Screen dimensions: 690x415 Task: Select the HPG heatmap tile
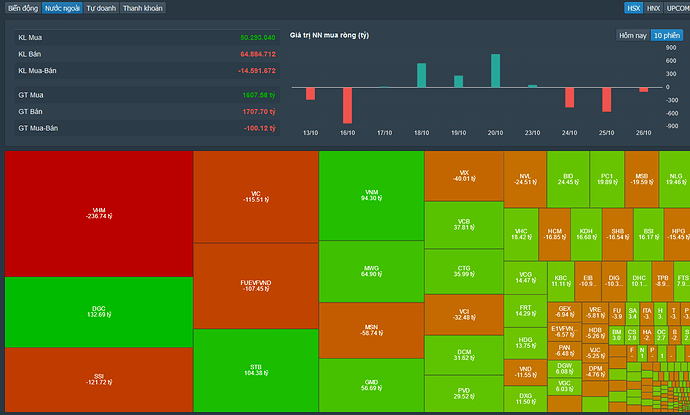pos(678,235)
